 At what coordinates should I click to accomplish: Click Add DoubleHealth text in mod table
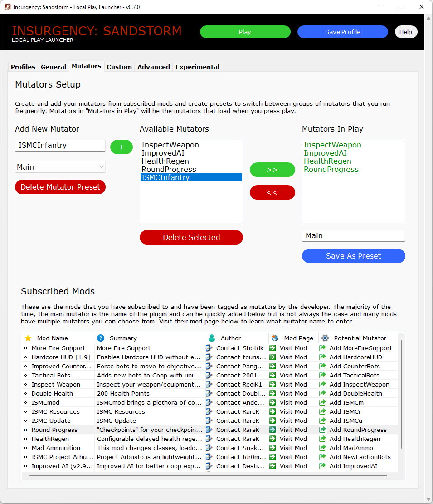click(356, 393)
